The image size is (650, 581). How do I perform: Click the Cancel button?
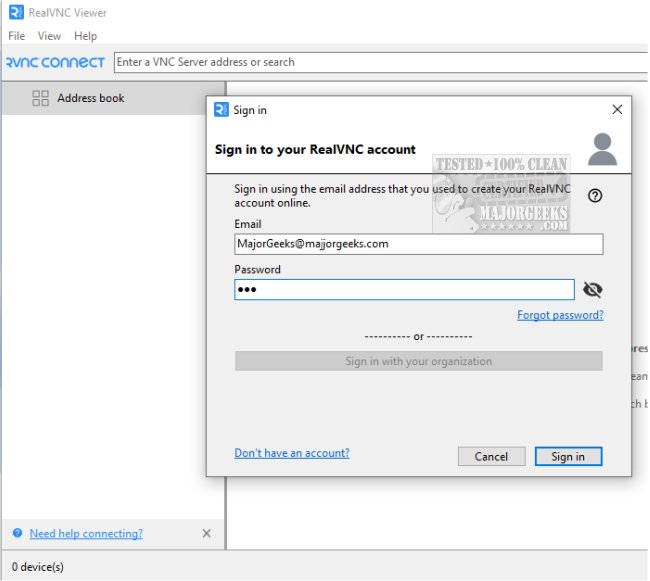click(x=491, y=456)
